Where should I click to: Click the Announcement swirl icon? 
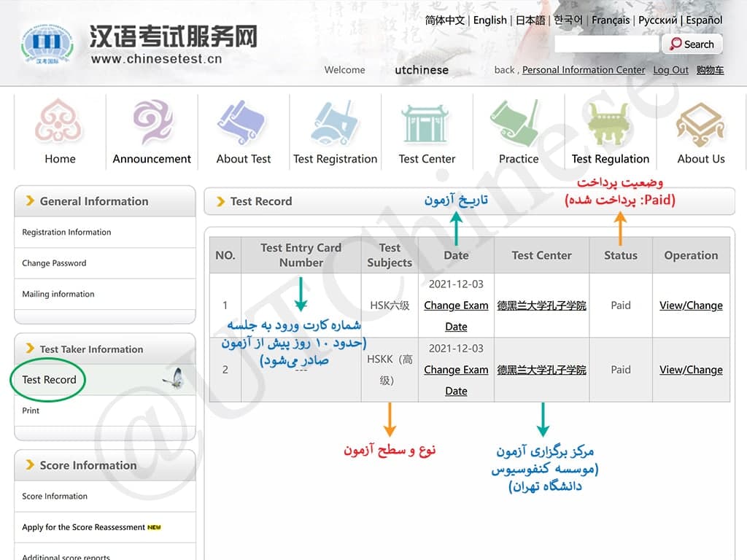click(152, 121)
